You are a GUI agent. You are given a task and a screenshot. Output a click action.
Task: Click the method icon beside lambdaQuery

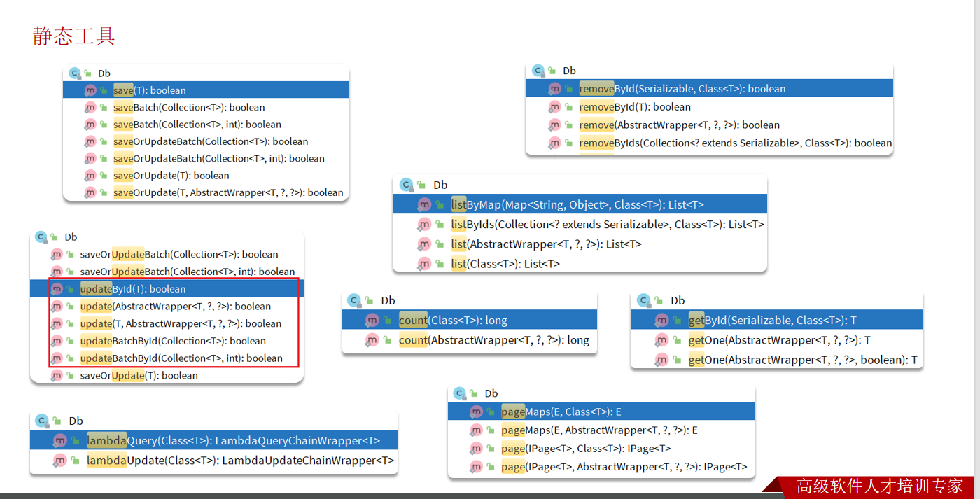(60, 441)
